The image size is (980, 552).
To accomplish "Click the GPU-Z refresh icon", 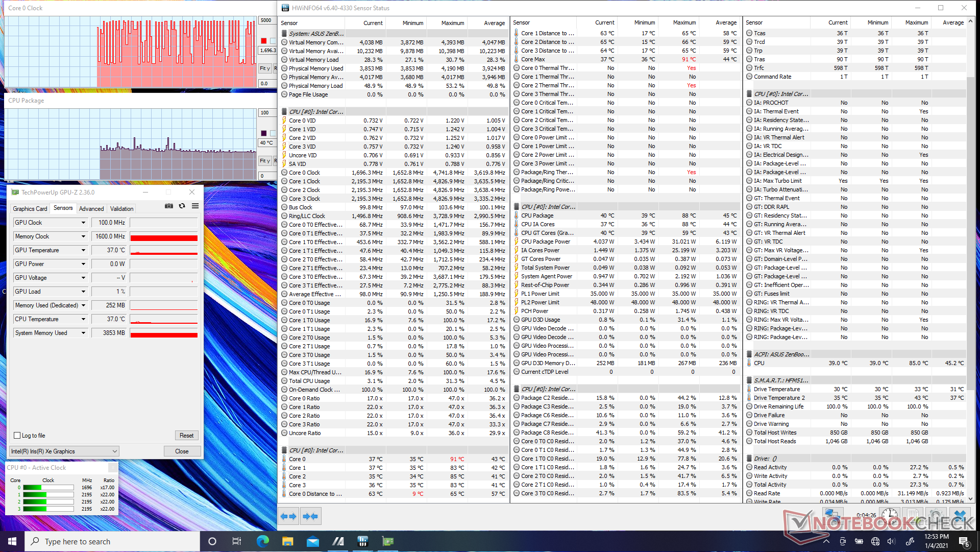I will (182, 206).
